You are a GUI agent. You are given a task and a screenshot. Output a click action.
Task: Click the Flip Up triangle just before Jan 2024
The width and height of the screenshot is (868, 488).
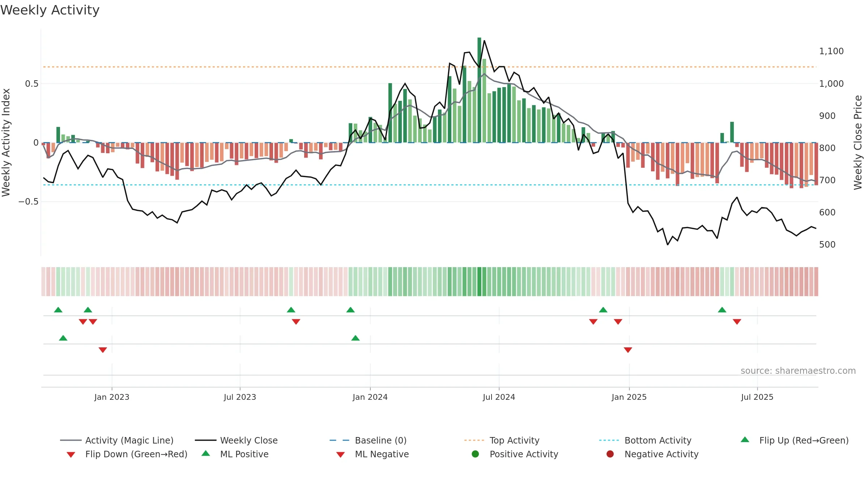point(350,310)
